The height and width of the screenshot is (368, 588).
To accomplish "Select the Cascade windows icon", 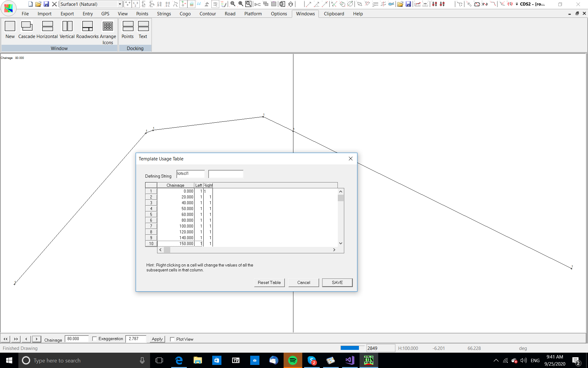I will (27, 26).
